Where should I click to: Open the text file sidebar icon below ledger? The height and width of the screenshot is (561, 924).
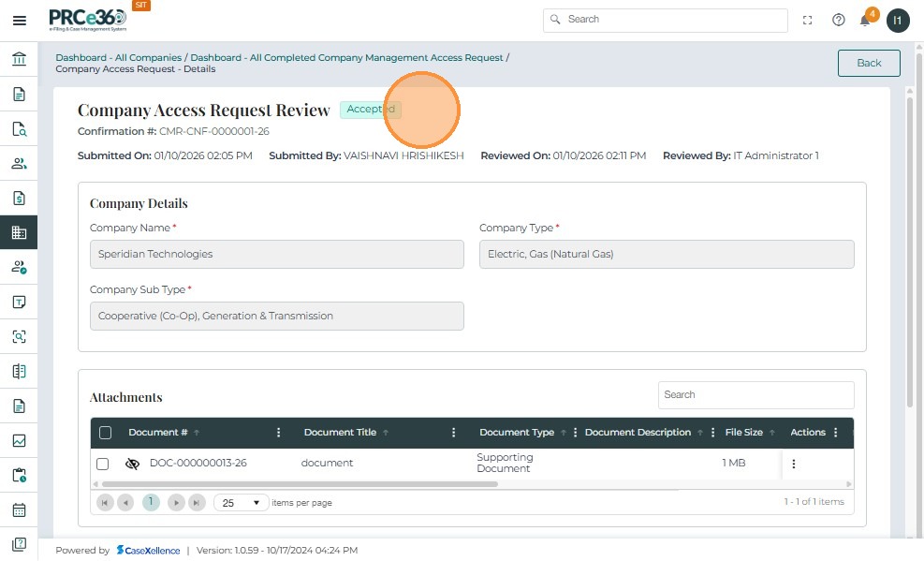[19, 406]
